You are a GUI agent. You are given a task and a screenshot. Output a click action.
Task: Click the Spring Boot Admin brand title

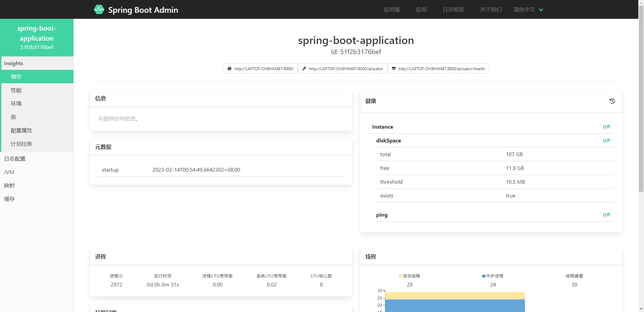coord(143,10)
